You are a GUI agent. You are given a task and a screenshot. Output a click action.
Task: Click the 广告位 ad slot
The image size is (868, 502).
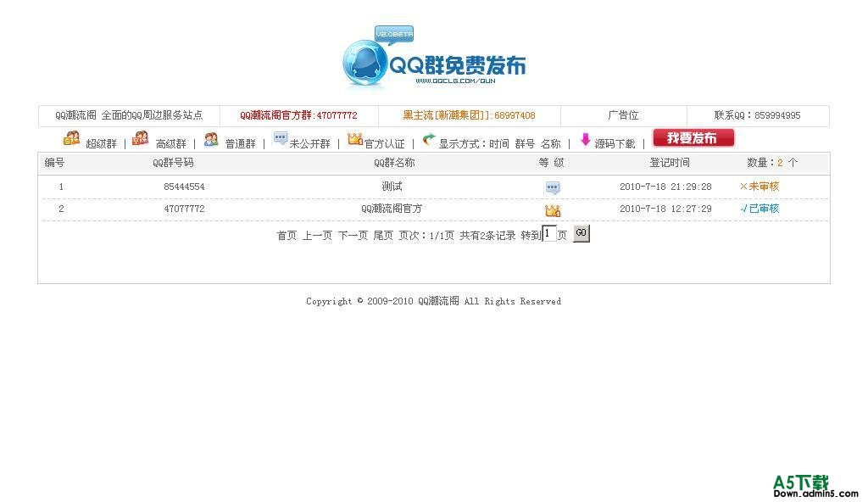coord(623,115)
